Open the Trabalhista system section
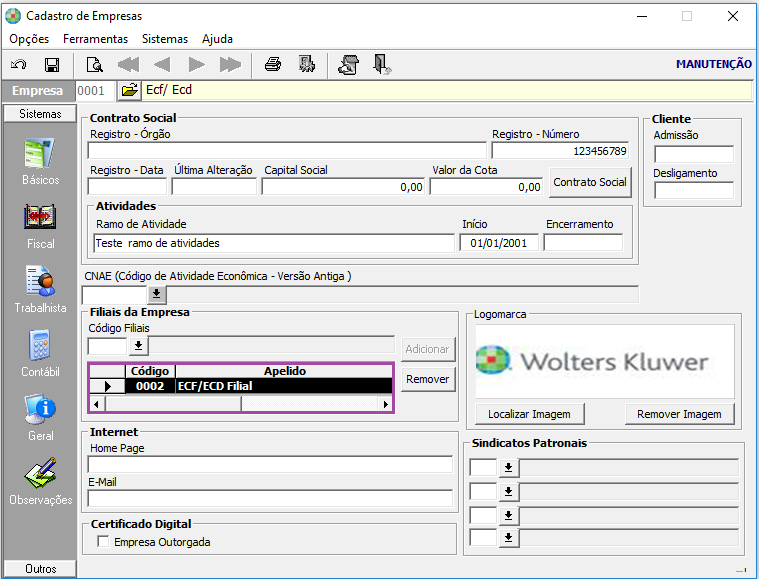Screen dimensions: 759x579 click(40, 290)
